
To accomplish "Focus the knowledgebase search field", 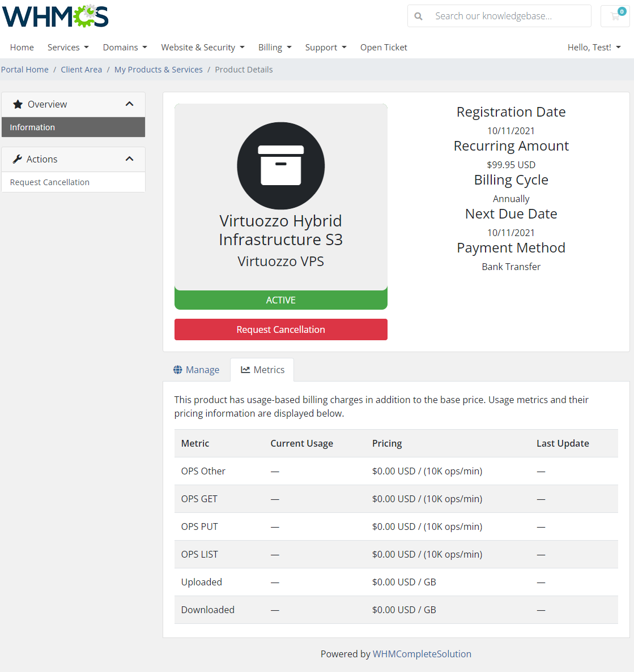I will coord(499,16).
